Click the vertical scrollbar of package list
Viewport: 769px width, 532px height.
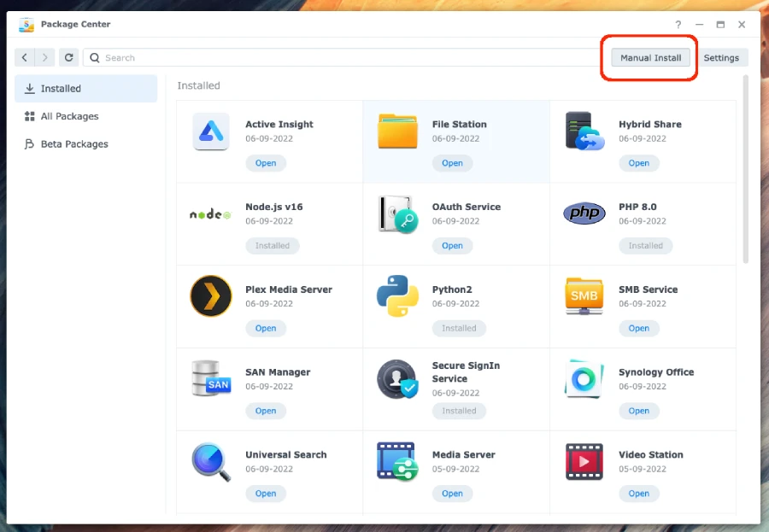tap(745, 170)
